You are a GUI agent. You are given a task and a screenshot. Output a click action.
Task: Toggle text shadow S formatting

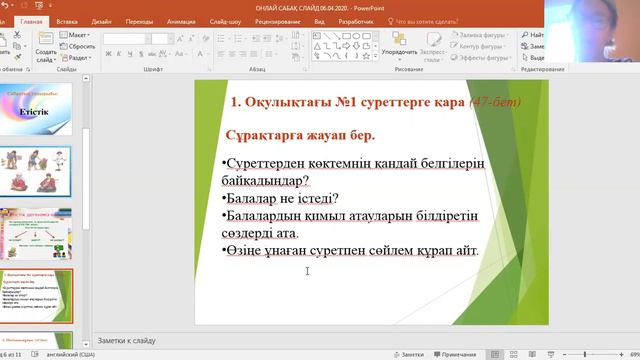(x=141, y=54)
